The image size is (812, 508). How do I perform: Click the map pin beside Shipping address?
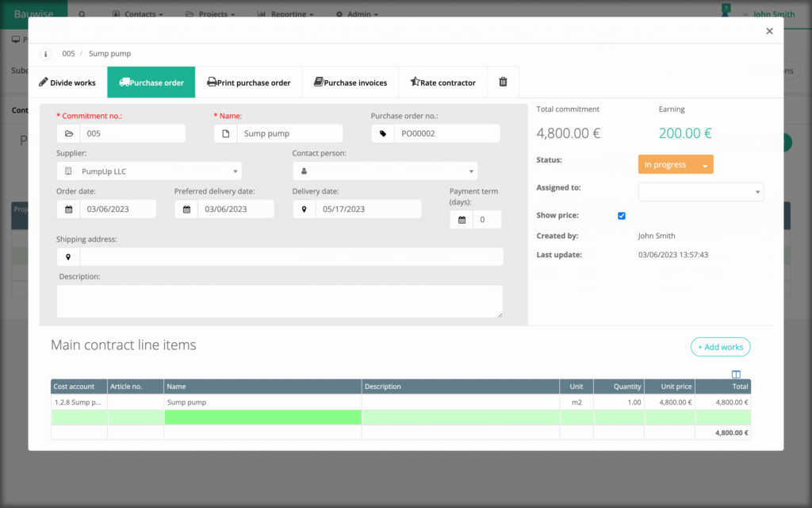click(x=68, y=256)
